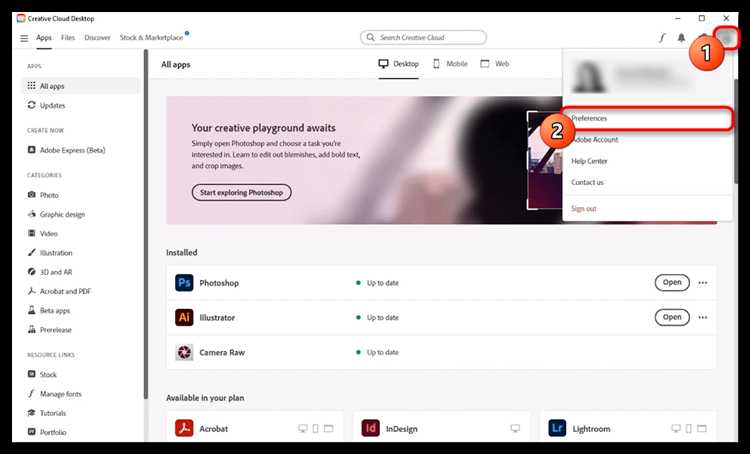Screen dimensions: 750x454
Task: Click the Photoshop app name
Action: [x=219, y=283]
